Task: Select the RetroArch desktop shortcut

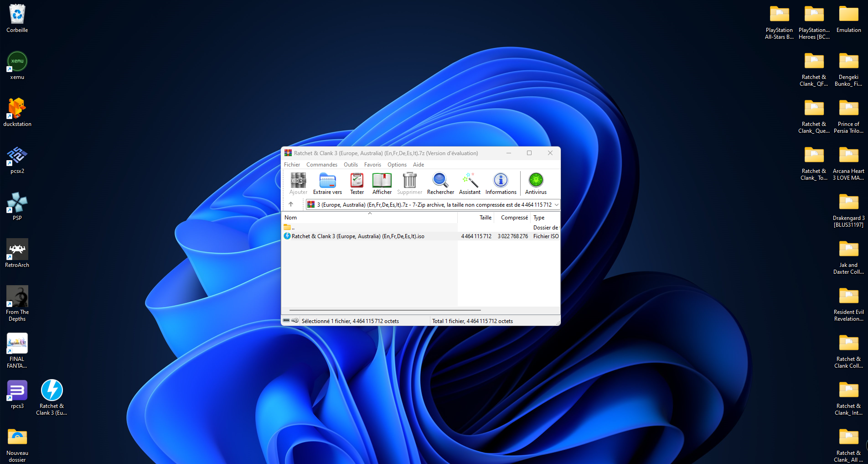Action: 17,254
